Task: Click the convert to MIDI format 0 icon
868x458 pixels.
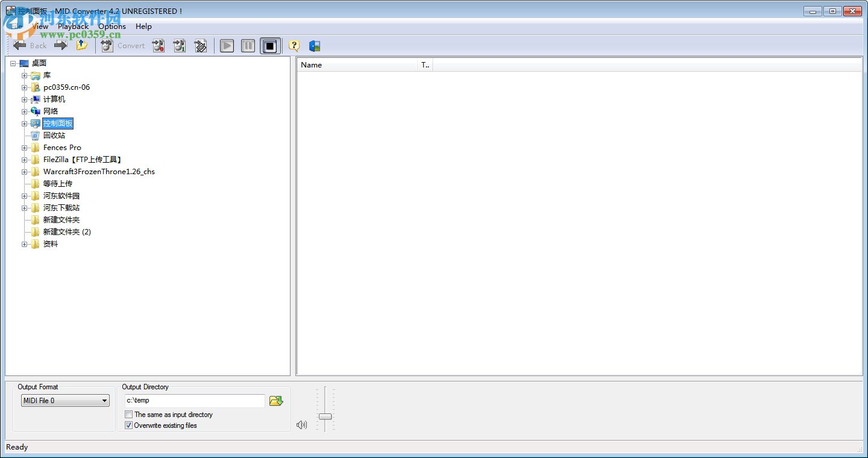Action: tap(159, 45)
